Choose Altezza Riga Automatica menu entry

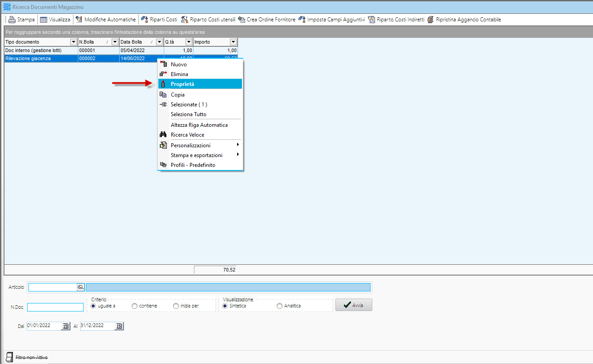click(x=200, y=125)
